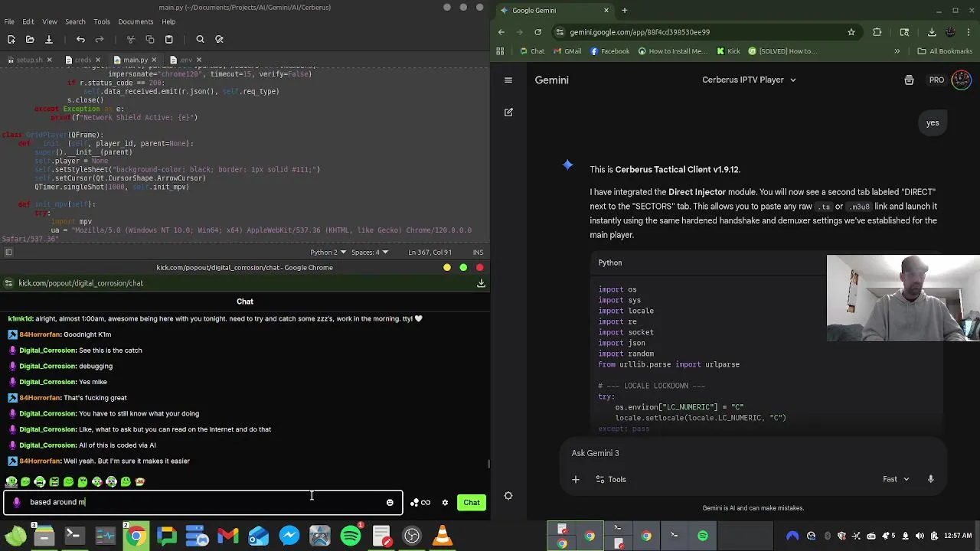Click the Paste clipboard icon
980x551 pixels.
[169, 39]
